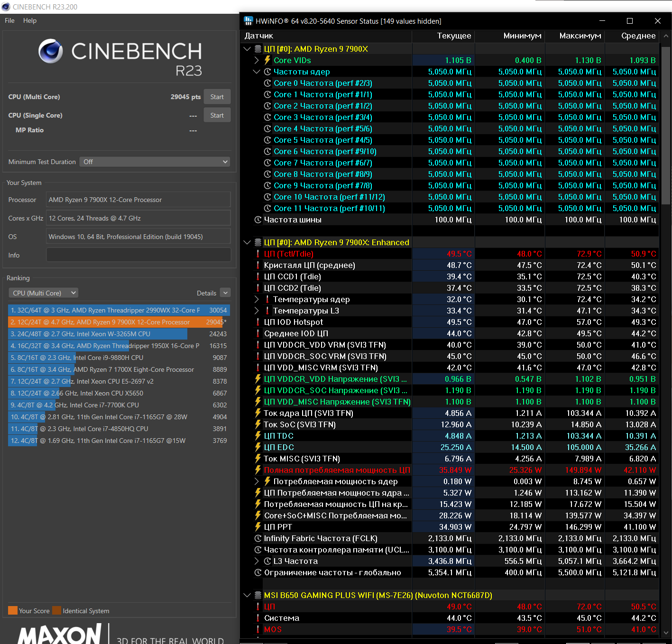Screen dimensions: 672x644
Task: Click the thermometer icon of Температуры ядер
Action: [x=267, y=299]
